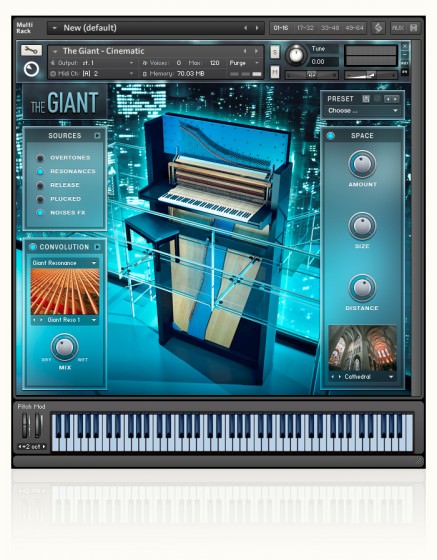Click the Tune value 0.00 field
Screen dimensions: 437x560
[x=323, y=62]
